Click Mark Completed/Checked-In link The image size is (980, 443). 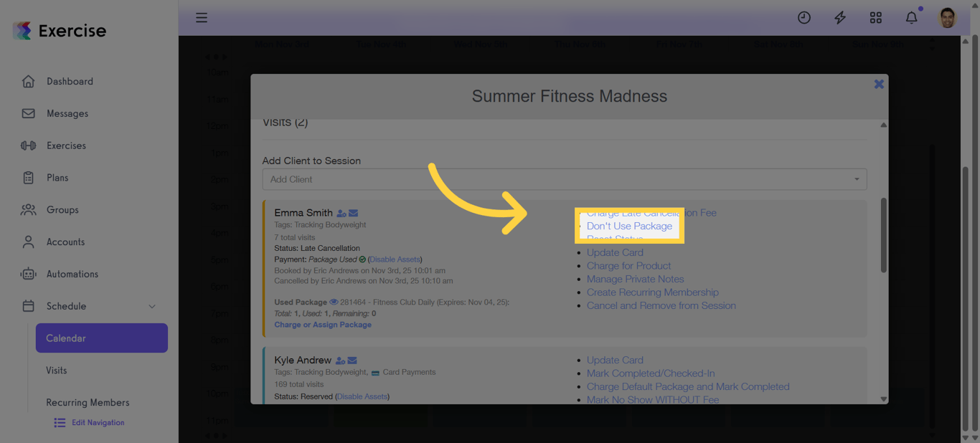(x=651, y=373)
